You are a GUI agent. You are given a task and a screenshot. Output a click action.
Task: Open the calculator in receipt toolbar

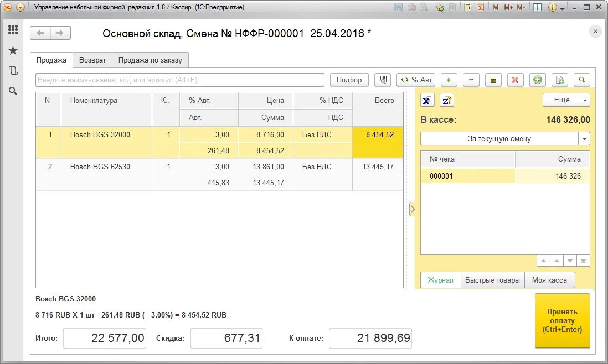493,80
